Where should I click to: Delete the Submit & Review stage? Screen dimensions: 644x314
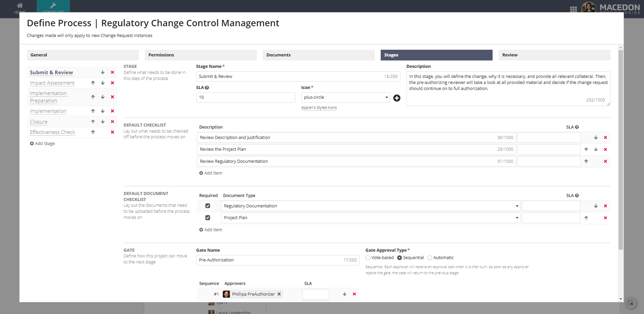coord(113,72)
